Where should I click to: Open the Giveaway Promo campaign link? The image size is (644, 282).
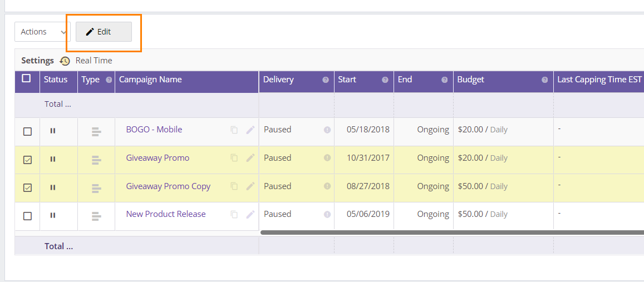pyautogui.click(x=158, y=158)
